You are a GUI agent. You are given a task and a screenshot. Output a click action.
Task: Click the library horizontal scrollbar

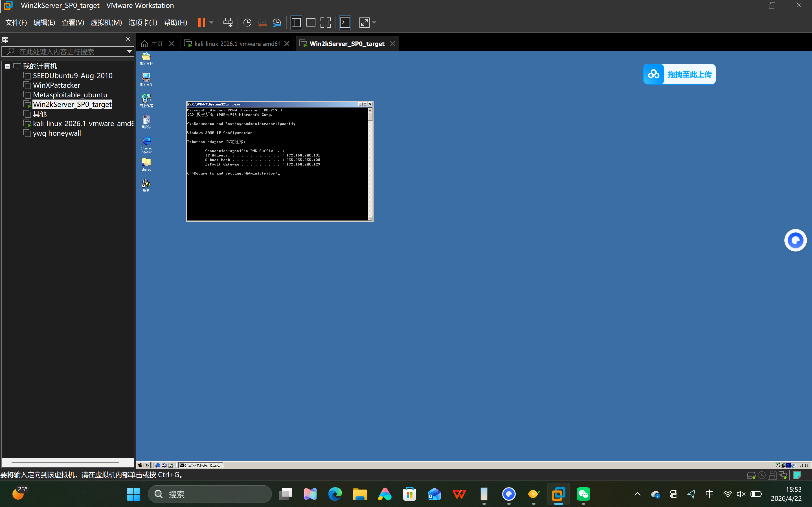[x=65, y=462]
